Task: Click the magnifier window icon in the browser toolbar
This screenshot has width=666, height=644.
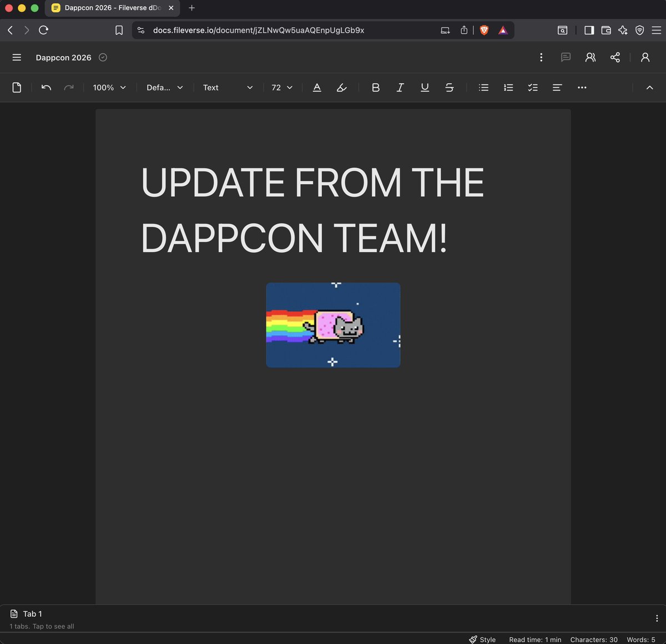Action: (562, 30)
